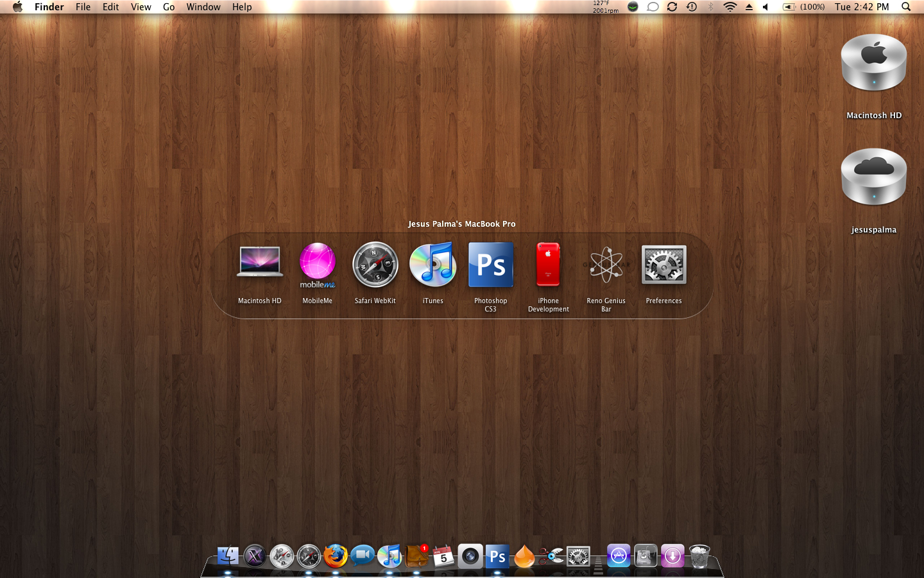
Task: Click the Bluetooth menu bar icon
Action: pyautogui.click(x=710, y=7)
